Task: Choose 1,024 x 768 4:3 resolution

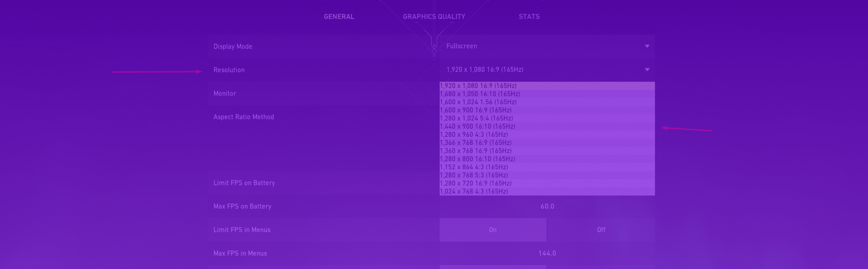Action: [x=547, y=191]
